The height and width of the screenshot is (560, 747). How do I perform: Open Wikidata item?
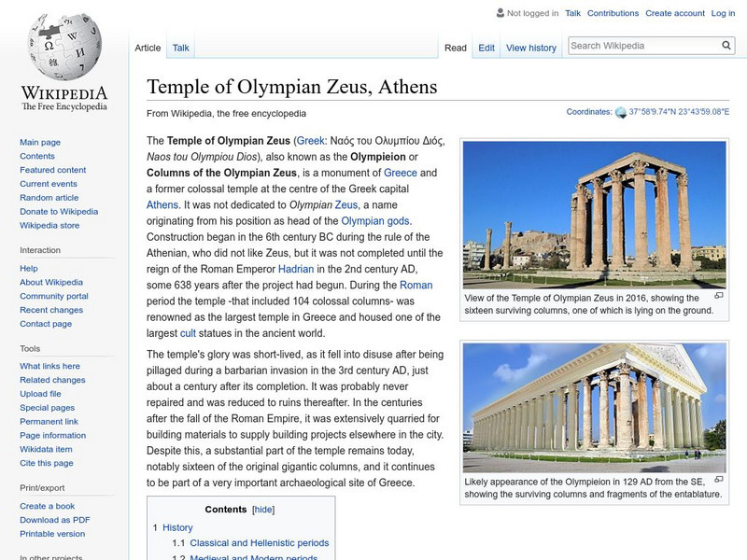(x=46, y=449)
